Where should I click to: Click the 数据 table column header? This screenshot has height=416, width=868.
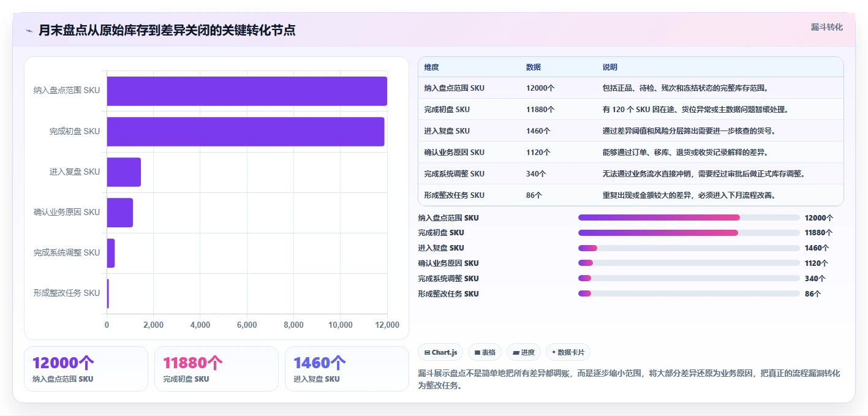tap(534, 67)
